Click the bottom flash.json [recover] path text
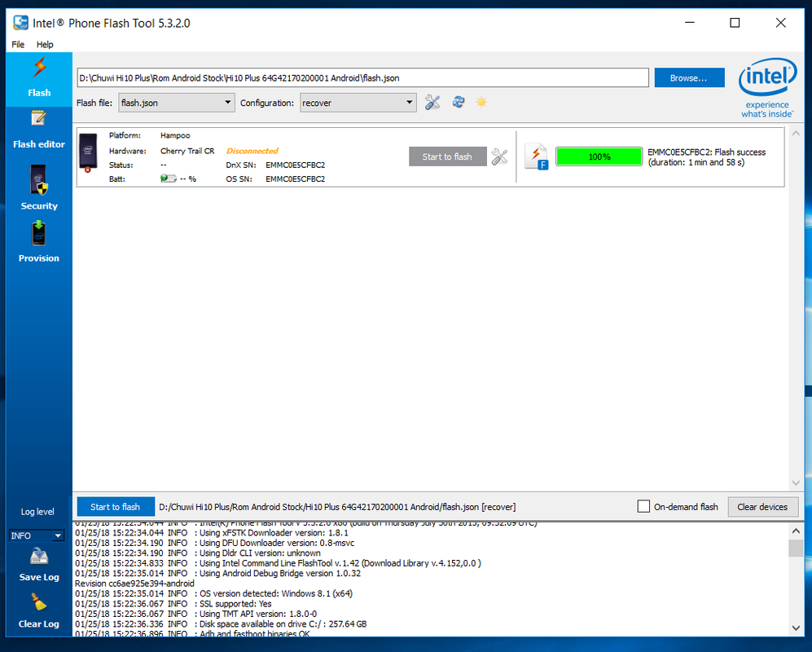This screenshot has height=652, width=812. pyautogui.click(x=337, y=507)
